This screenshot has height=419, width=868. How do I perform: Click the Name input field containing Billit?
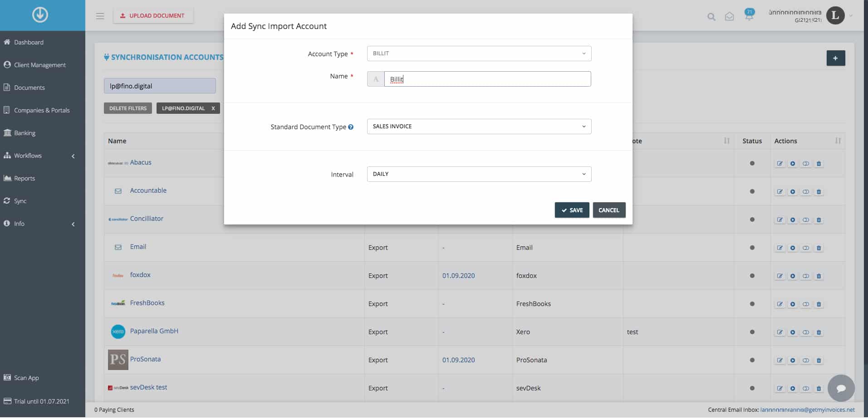click(487, 79)
